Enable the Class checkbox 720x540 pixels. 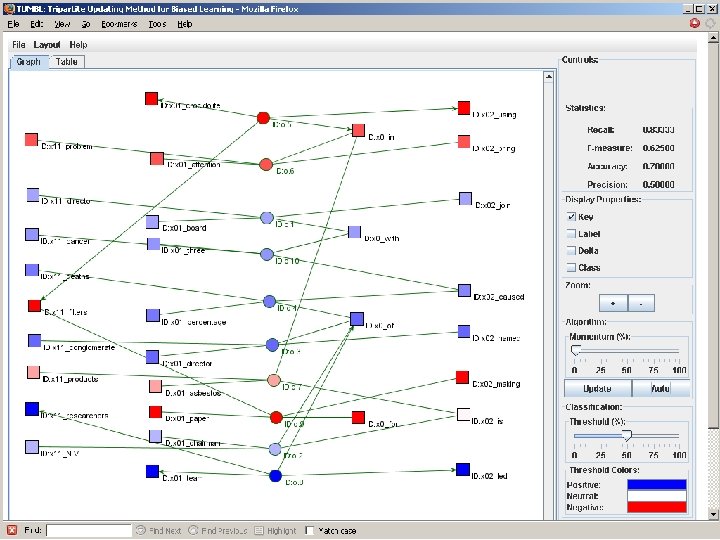(571, 268)
